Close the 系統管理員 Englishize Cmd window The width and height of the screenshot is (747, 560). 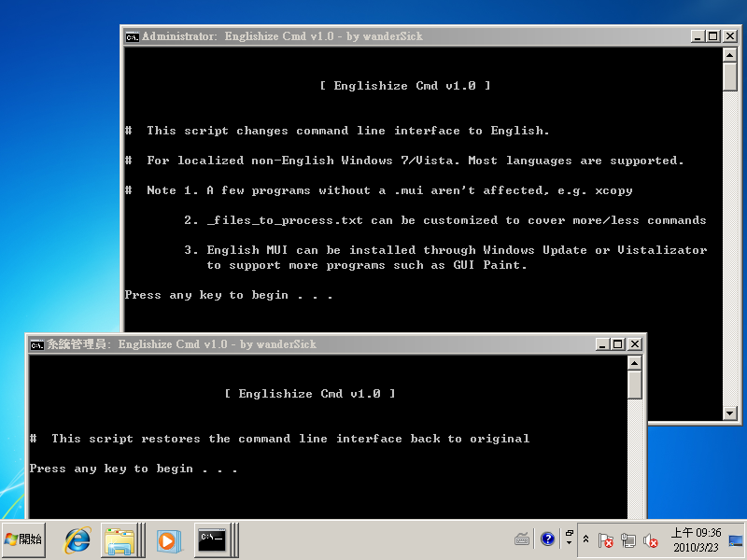point(635,344)
